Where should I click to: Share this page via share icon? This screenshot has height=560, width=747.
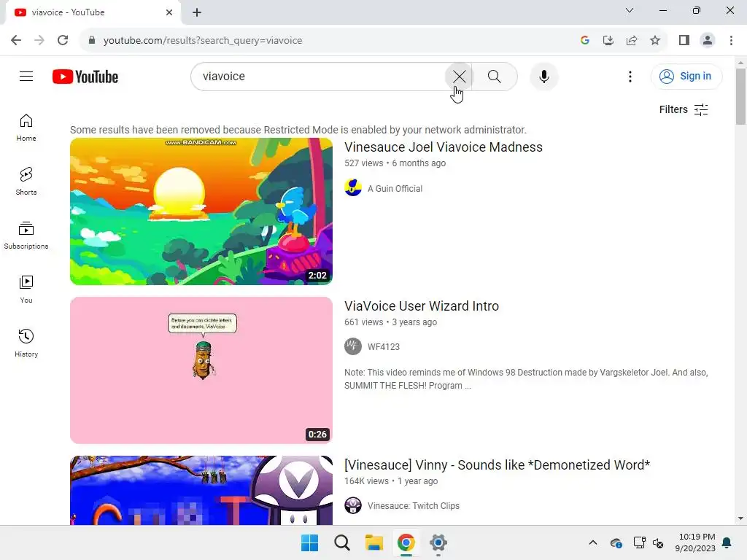632,41
